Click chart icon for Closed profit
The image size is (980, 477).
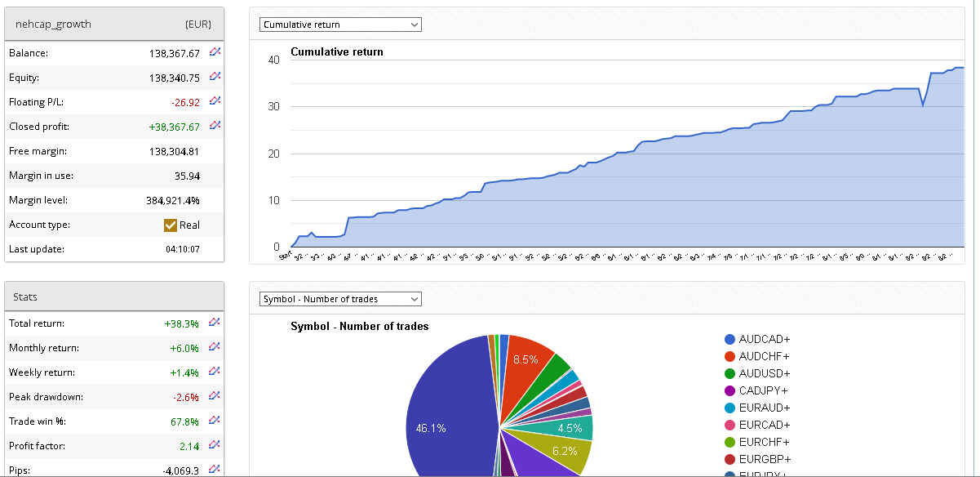pyautogui.click(x=215, y=126)
